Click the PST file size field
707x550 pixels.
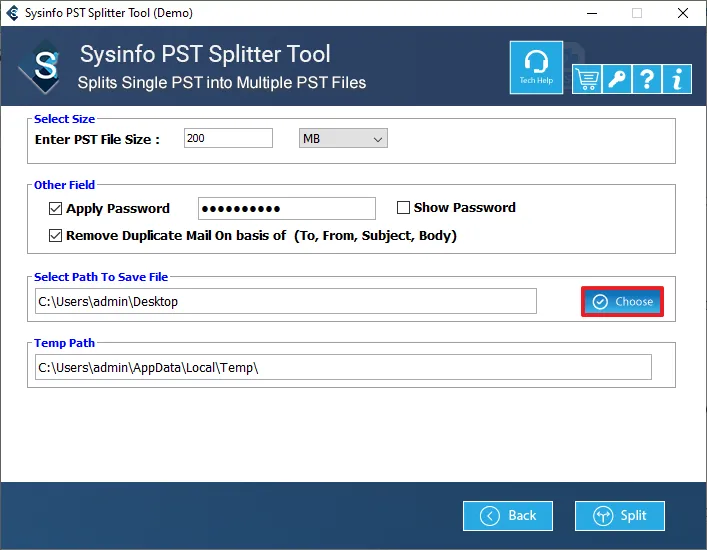228,138
